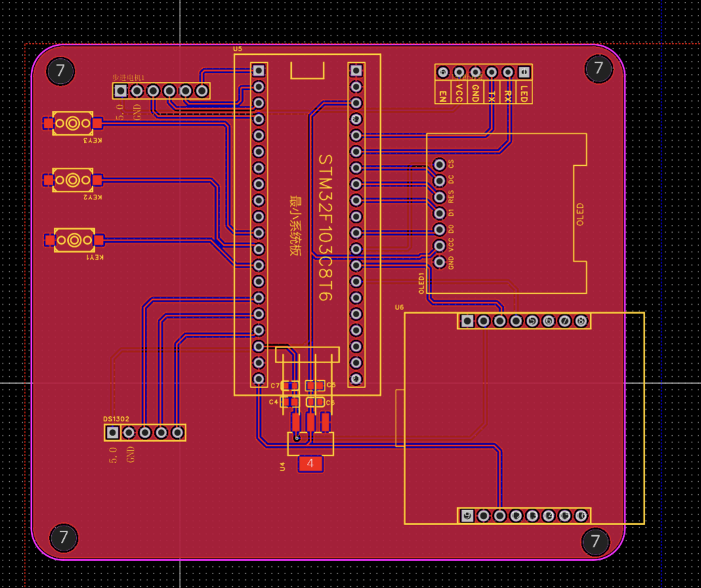Select square pad 1 of U5 left pin column
Screen dimensions: 701x588
point(258,70)
